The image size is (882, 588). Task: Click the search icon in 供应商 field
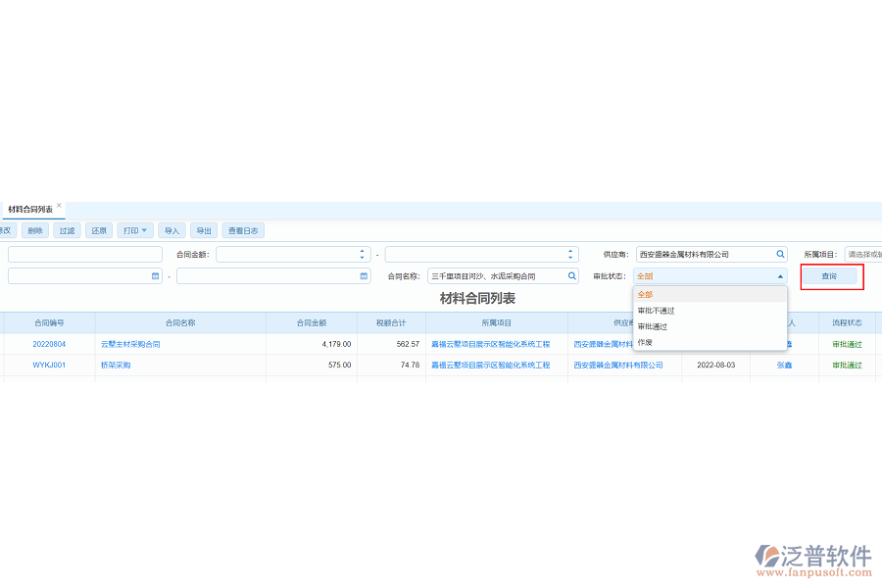click(780, 254)
